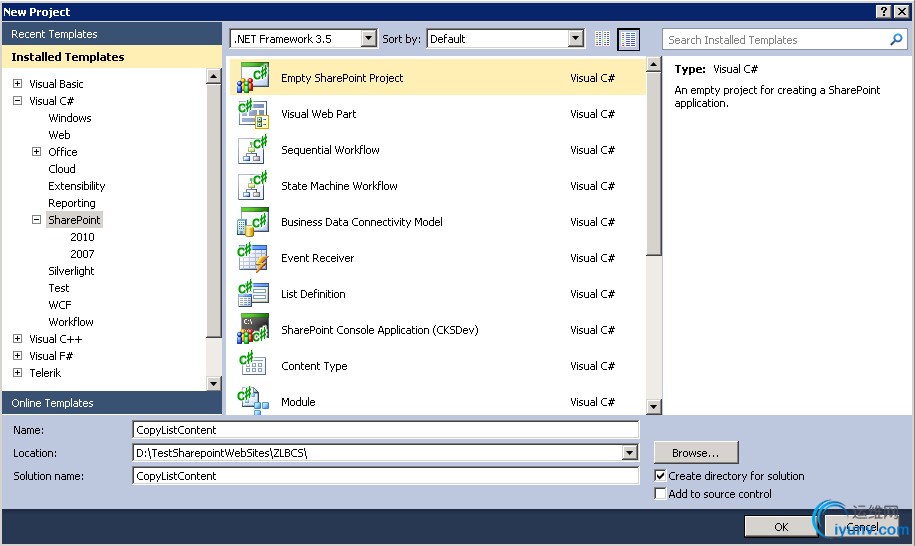The image size is (915, 546).
Task: Select the Telerik label
Action: tap(45, 372)
